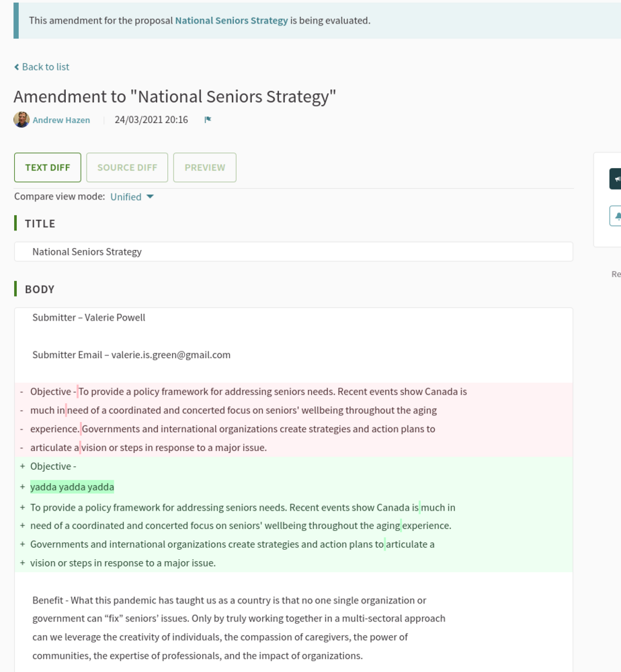Click the added 'Objective -' line
Image resolution: width=621 pixels, height=672 pixels.
pos(53,466)
